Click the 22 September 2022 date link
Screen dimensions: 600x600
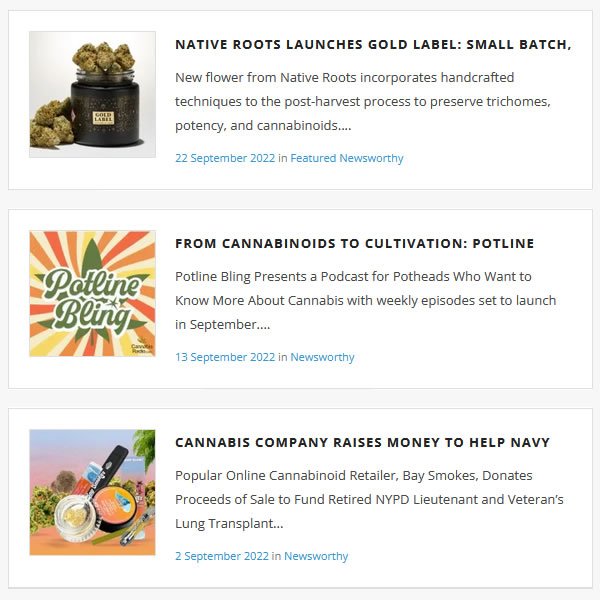pos(225,158)
